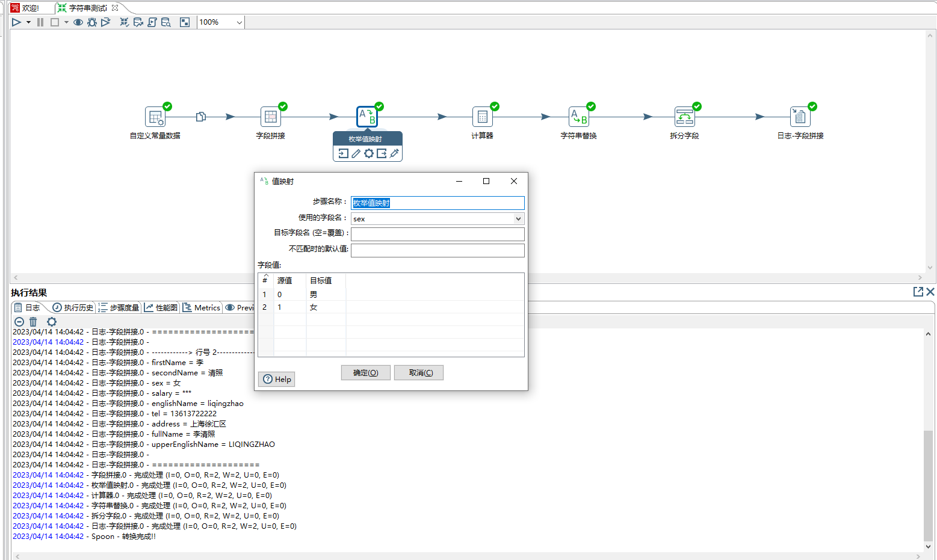Select the 计算器 step on canvas

[x=482, y=117]
